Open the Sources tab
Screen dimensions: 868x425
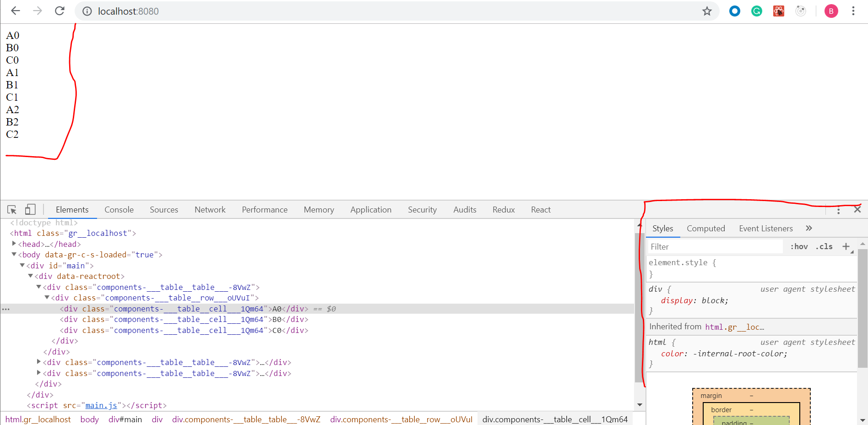[x=164, y=210]
